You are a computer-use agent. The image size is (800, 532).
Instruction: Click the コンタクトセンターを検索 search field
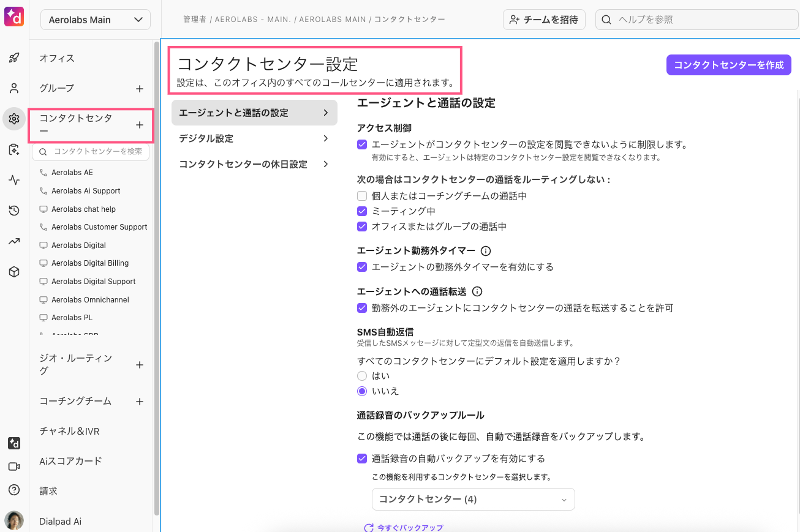[x=91, y=151]
